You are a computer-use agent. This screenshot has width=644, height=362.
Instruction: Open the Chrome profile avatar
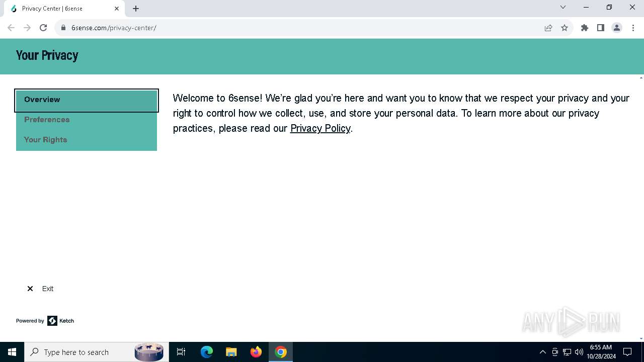(x=617, y=28)
